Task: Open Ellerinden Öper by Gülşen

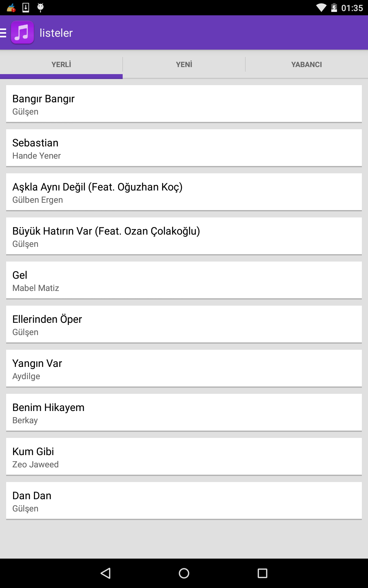Action: click(184, 324)
